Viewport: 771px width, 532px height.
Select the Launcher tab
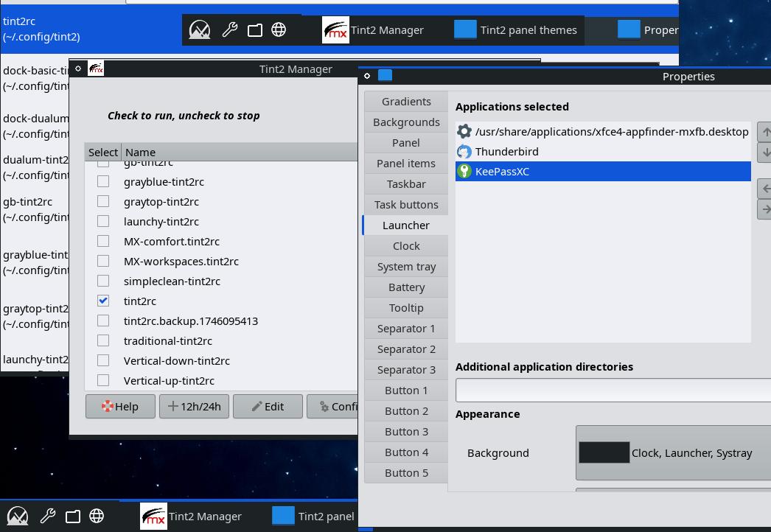[406, 225]
